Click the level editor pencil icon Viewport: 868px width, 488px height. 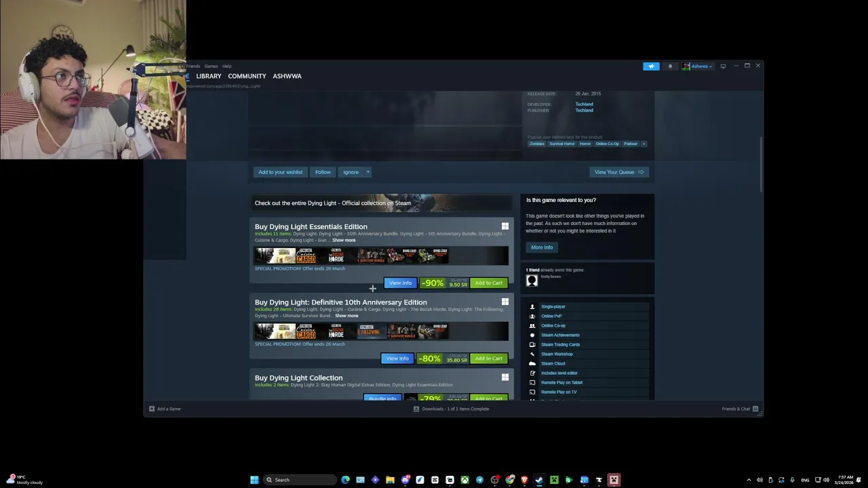coord(532,373)
